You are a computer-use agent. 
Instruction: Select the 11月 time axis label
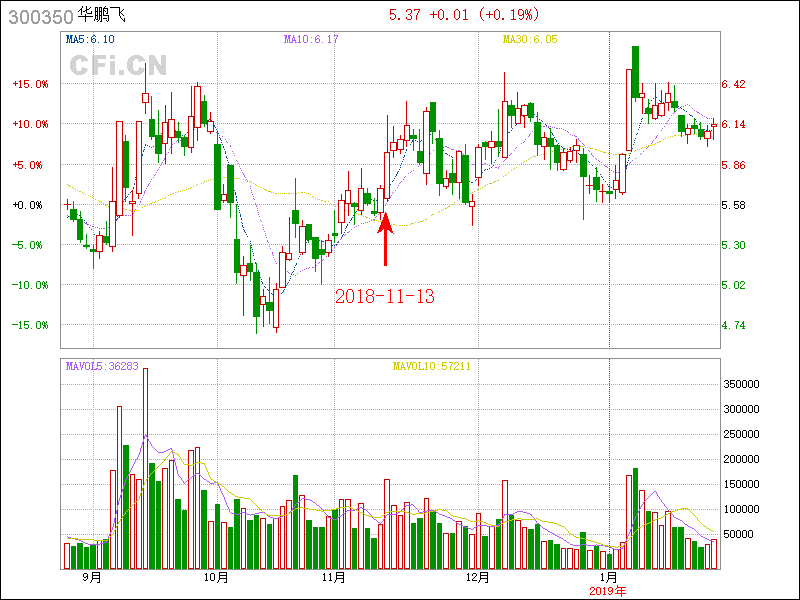pyautogui.click(x=334, y=578)
